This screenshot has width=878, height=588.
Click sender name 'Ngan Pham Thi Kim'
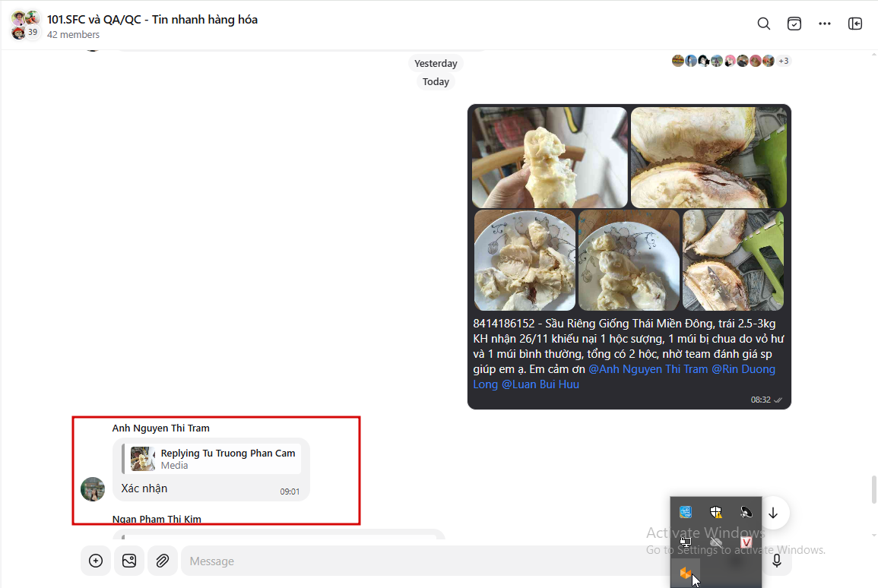point(157,519)
